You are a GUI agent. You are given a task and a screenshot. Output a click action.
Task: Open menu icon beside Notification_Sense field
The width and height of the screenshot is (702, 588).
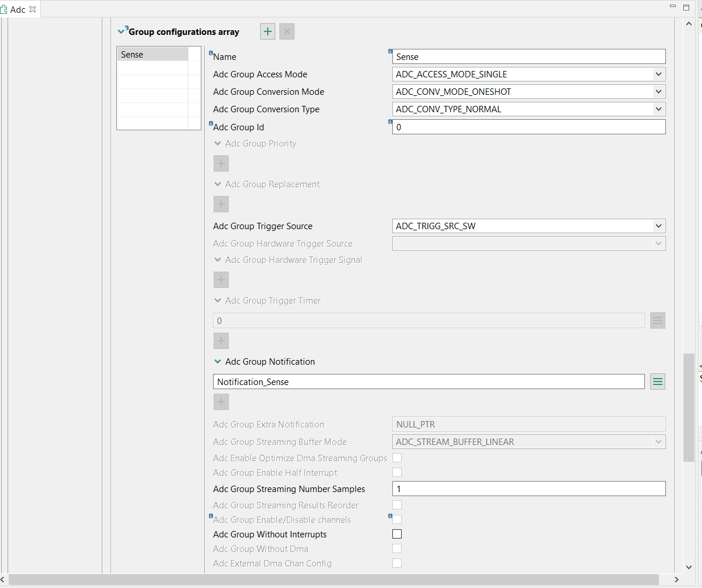click(x=658, y=382)
